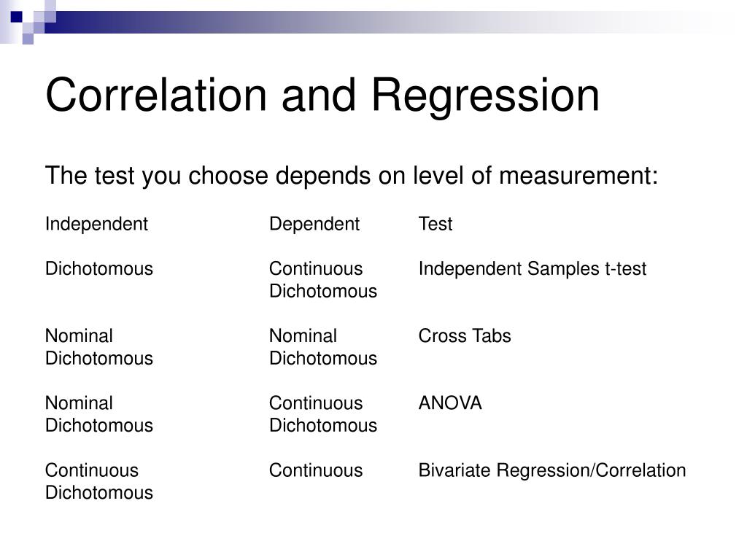Select the 'Dependent' column heading
This screenshot has height=560, width=747.
coord(314,225)
